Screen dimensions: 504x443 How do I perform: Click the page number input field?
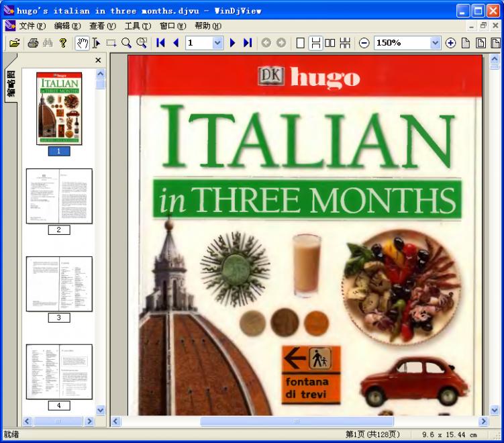coord(199,43)
